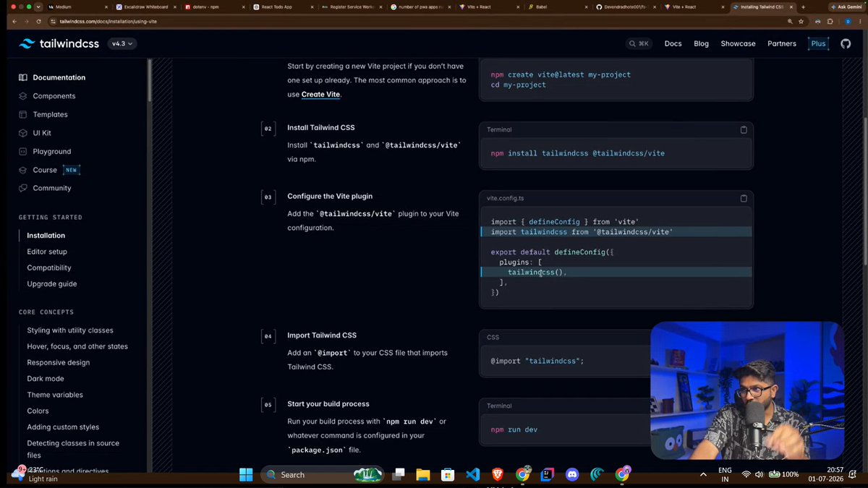
Task: Click the '@import "tailwindcss";' code line
Action: (537, 361)
